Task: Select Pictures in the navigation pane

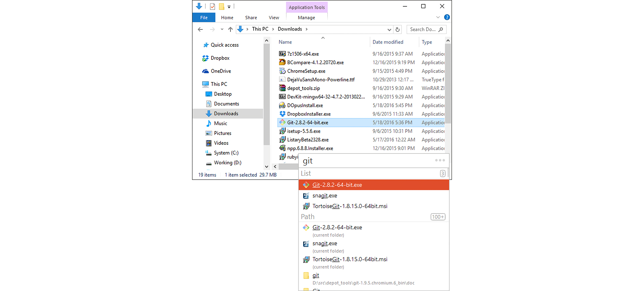Action: [x=223, y=133]
